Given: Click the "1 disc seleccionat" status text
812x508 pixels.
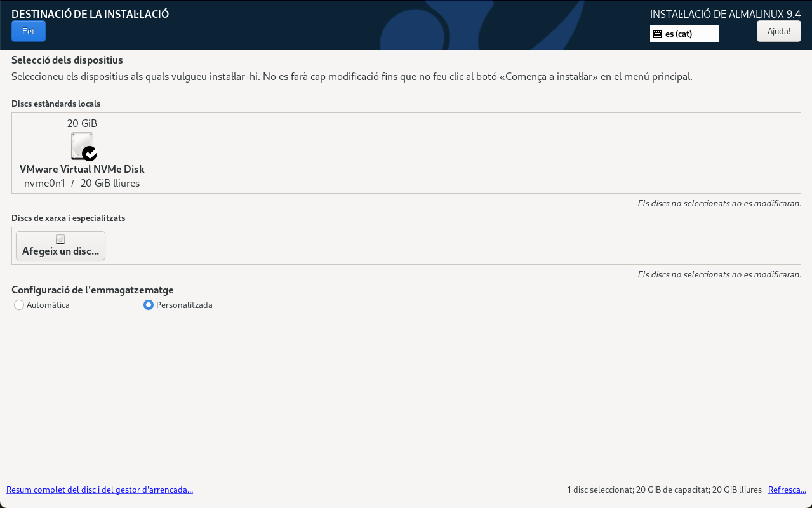Looking at the screenshot, I should [599, 490].
